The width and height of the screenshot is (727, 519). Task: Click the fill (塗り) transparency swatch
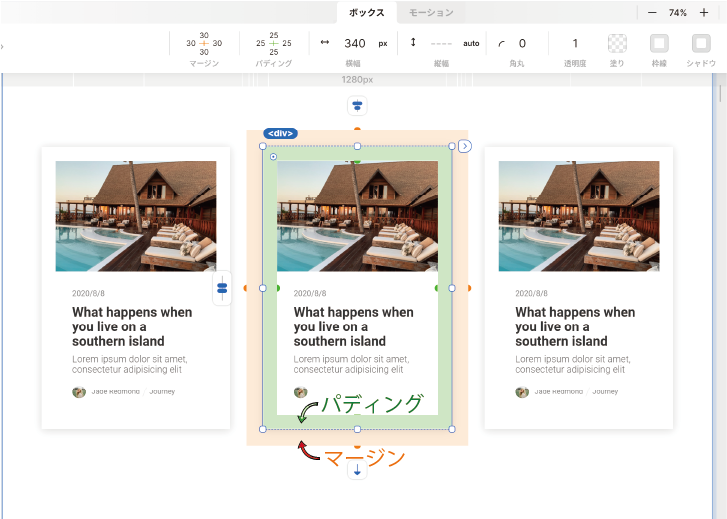pyautogui.click(x=617, y=44)
